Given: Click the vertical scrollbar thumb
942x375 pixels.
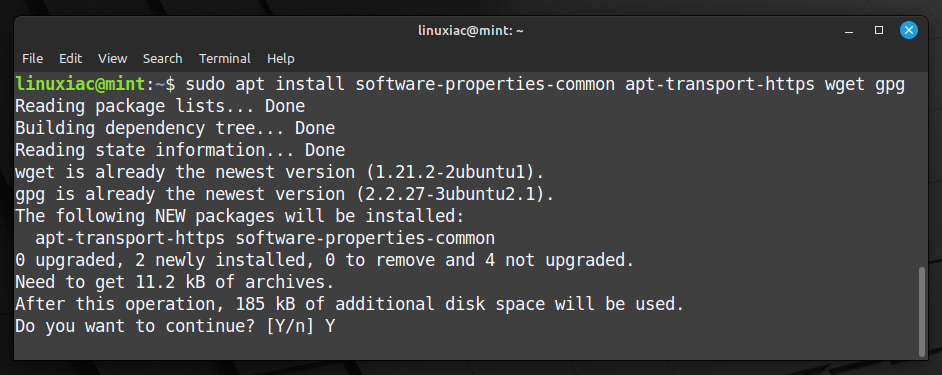Looking at the screenshot, I should [922, 311].
